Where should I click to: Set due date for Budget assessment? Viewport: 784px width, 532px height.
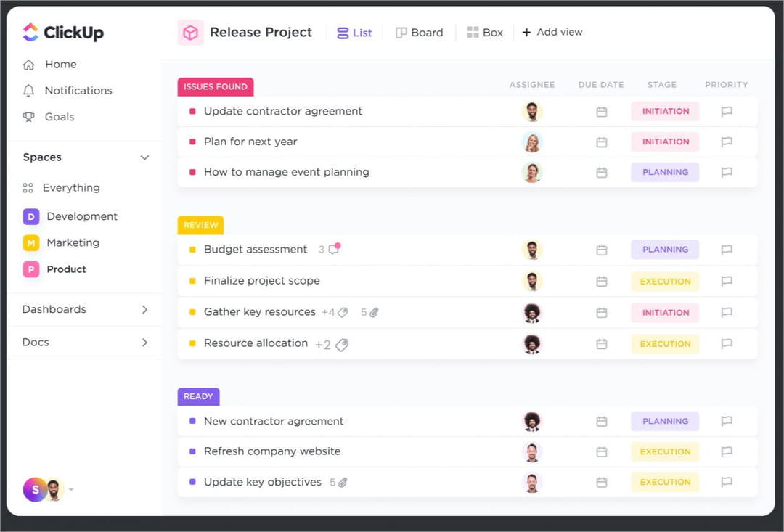(602, 250)
